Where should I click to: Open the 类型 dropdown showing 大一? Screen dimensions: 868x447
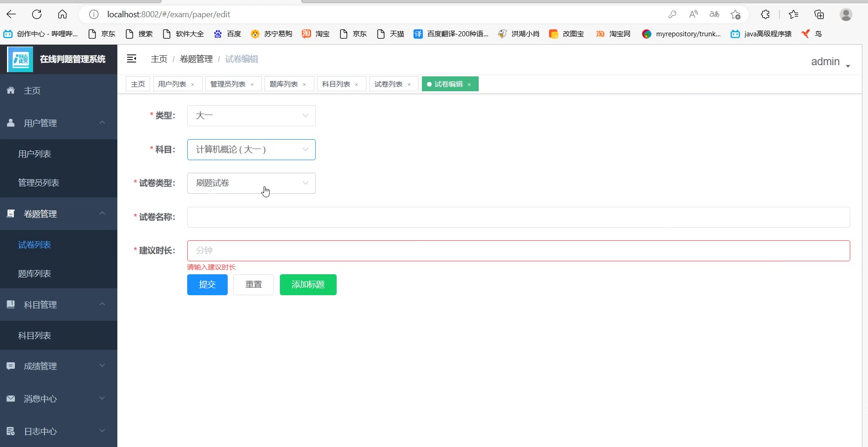pos(251,115)
